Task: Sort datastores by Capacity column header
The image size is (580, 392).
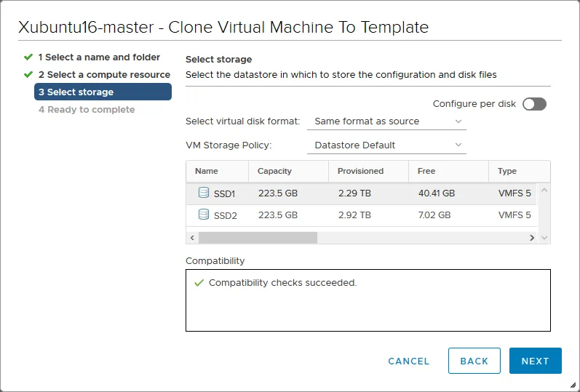Action: [x=274, y=171]
